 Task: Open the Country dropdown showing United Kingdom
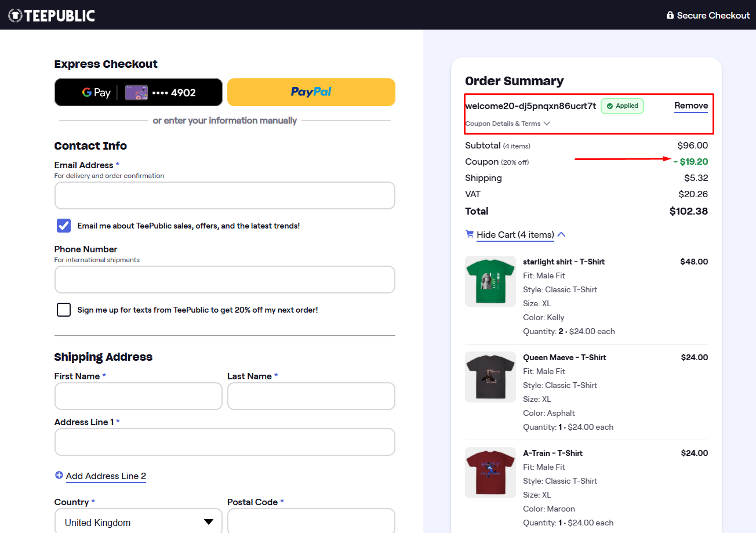(x=139, y=522)
